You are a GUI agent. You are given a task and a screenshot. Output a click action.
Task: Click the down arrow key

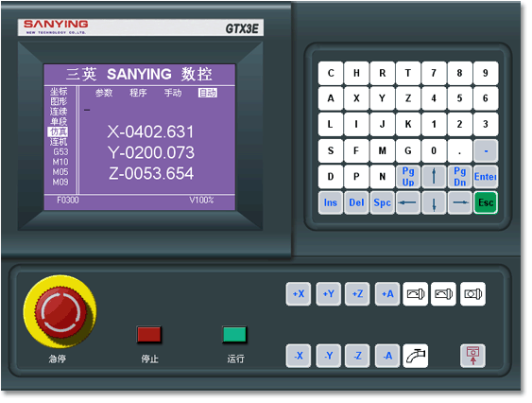pos(434,202)
